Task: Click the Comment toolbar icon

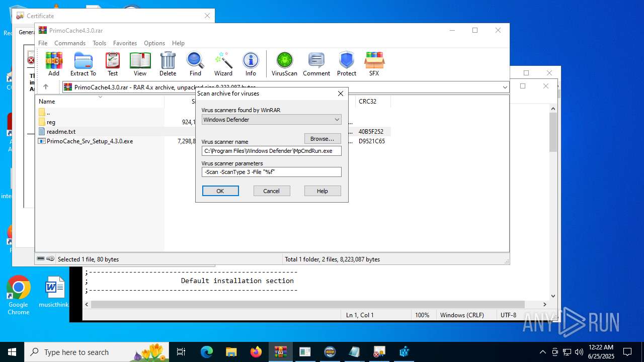Action: (x=316, y=64)
